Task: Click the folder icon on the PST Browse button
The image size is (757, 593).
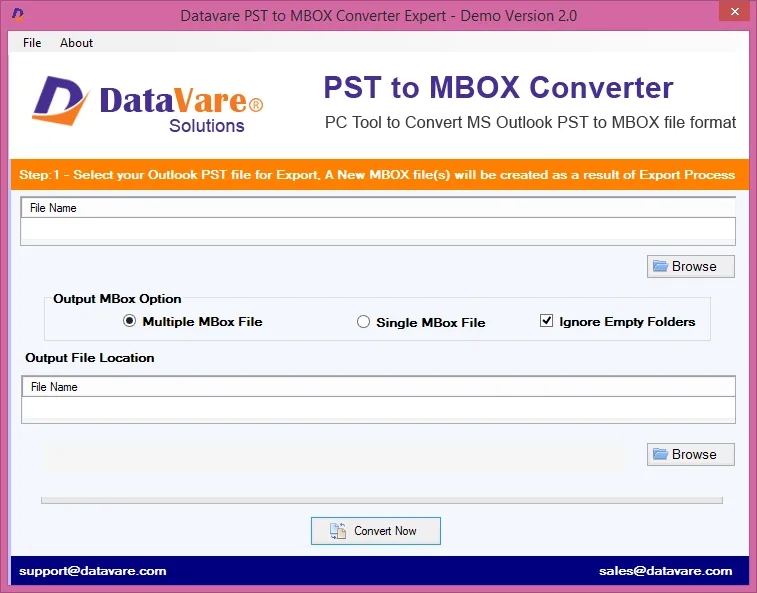Action: 660,266
